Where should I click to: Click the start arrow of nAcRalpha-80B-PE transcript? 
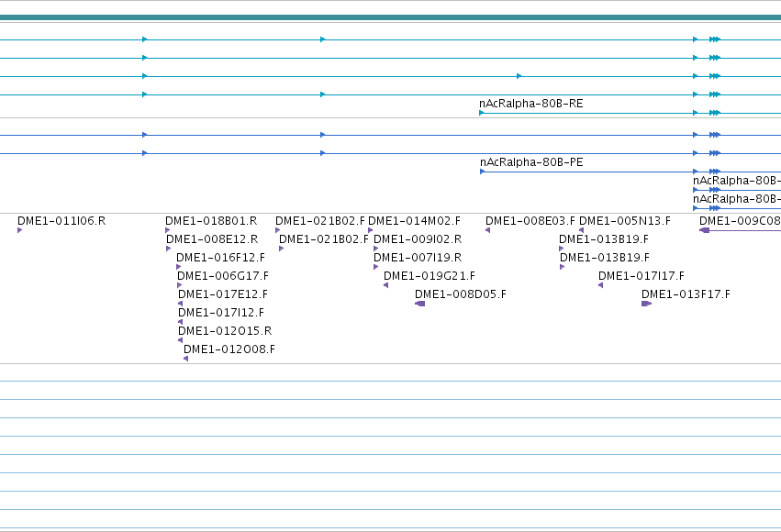[482, 172]
